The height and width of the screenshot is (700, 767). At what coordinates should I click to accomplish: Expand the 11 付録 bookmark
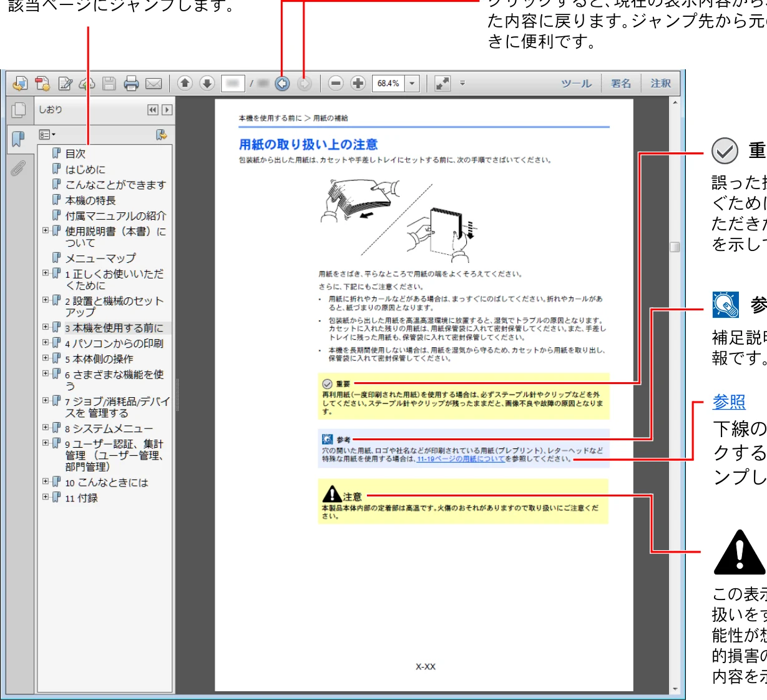[x=46, y=498]
